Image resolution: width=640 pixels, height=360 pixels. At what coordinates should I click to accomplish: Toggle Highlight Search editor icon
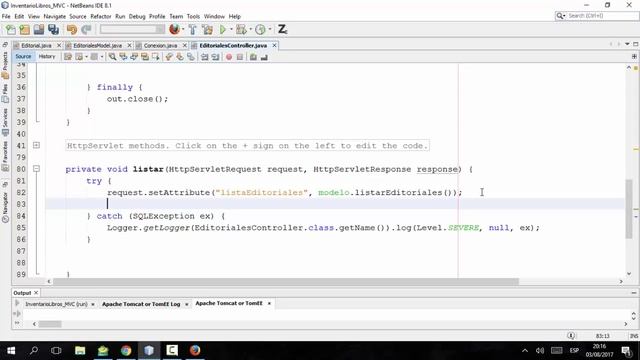[x=145, y=57]
